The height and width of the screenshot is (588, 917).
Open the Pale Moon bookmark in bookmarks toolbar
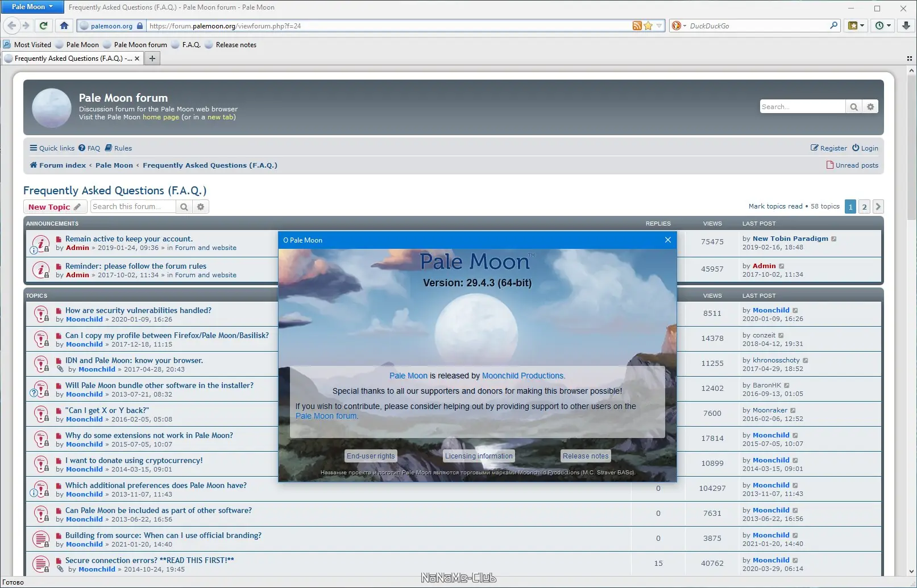77,45
